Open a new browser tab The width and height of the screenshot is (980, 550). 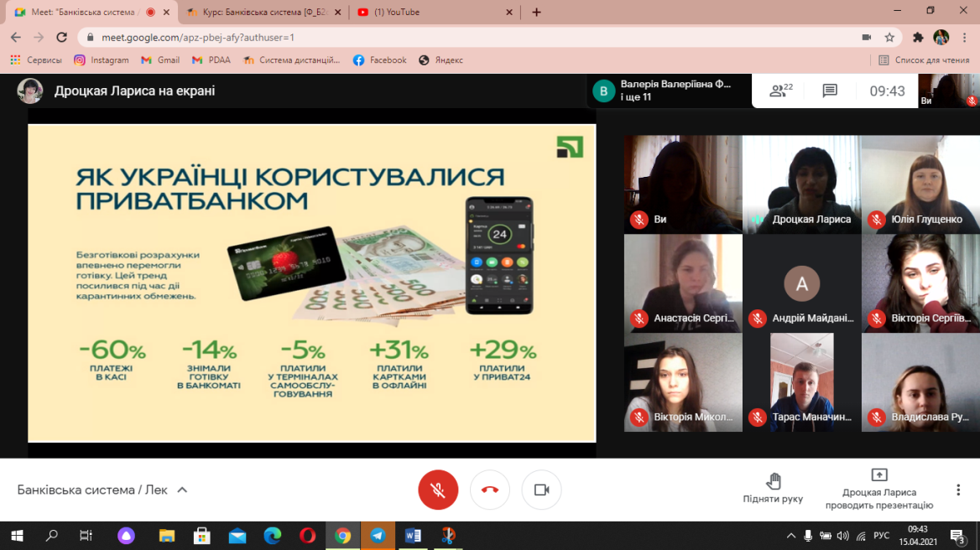(x=536, y=12)
